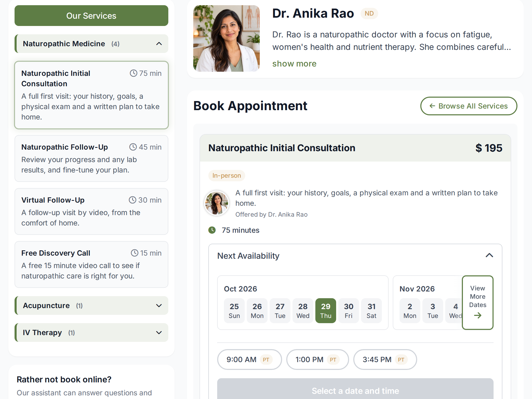Viewport: 532px width, 399px height.
Task: Click the 'Book Appointment' heading
Action: point(250,106)
